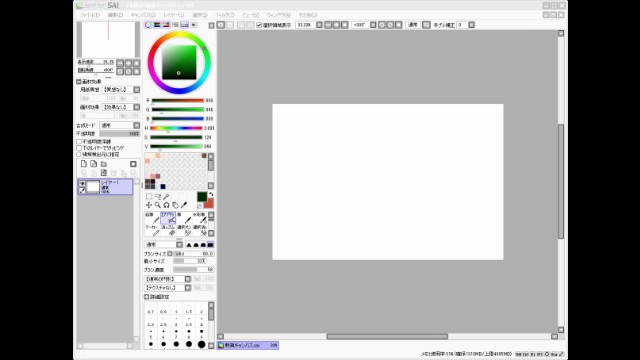Toggle the selection edge display checkbox
This screenshot has height=360, width=640.
click(x=259, y=25)
